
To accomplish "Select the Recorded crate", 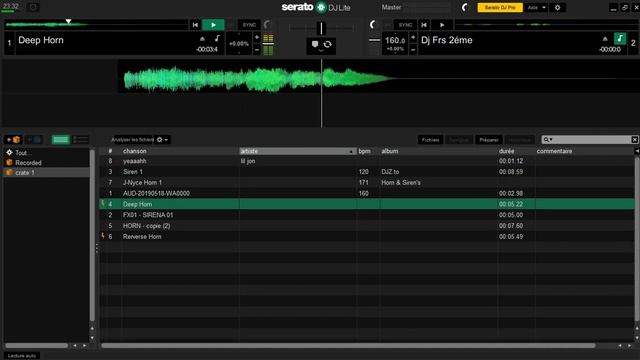I will click(28, 162).
